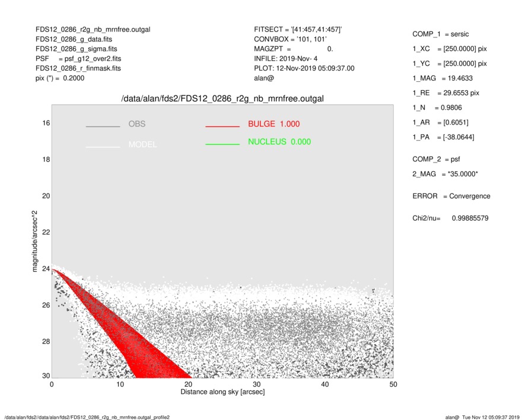The height and width of the screenshot is (420, 525).
Task: Click the Chi2/nu value 0.99885579
Action: (x=470, y=219)
